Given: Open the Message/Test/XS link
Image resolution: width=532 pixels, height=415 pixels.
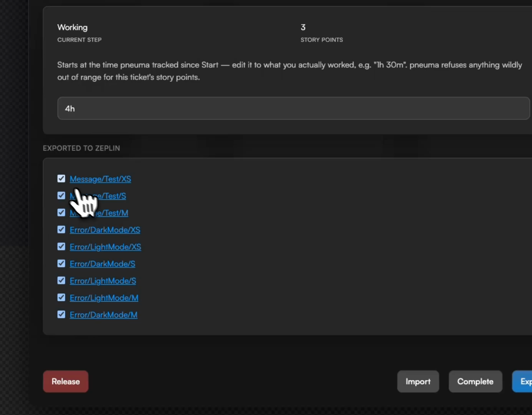Looking at the screenshot, I should pos(100,179).
